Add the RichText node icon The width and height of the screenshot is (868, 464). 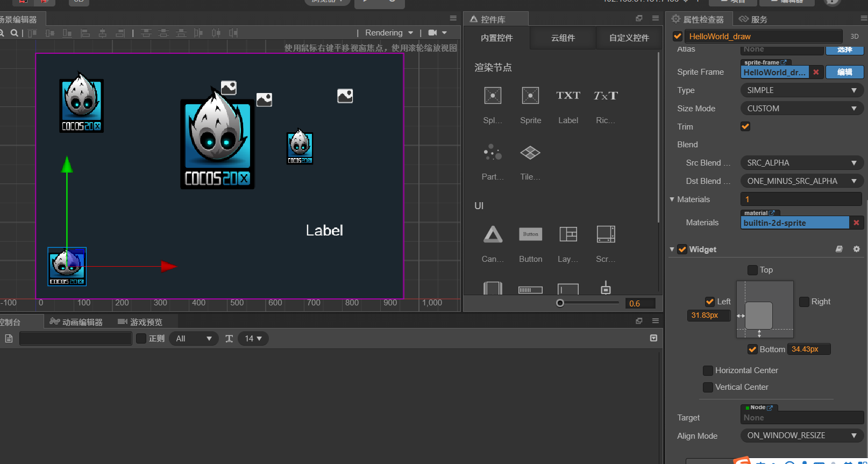(x=606, y=96)
